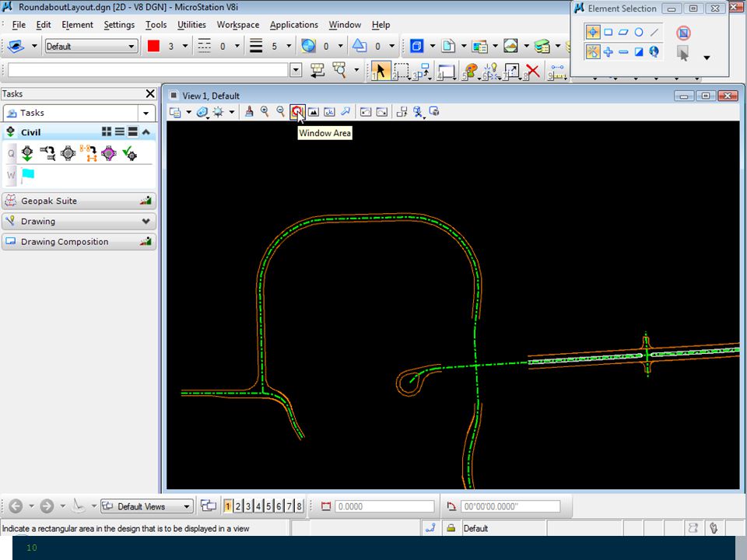Click the Subtract mode minus icon
Screen dimensions: 747x560
pos(623,52)
